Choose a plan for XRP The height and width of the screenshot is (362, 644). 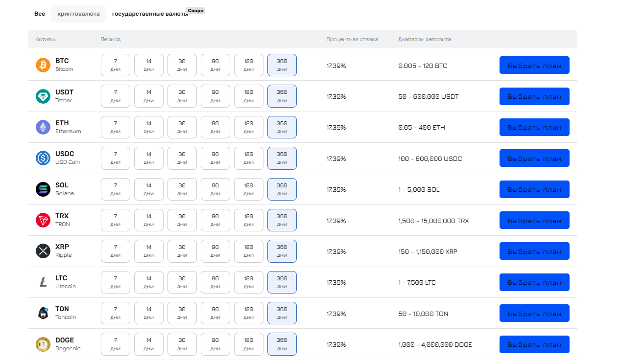tap(534, 251)
